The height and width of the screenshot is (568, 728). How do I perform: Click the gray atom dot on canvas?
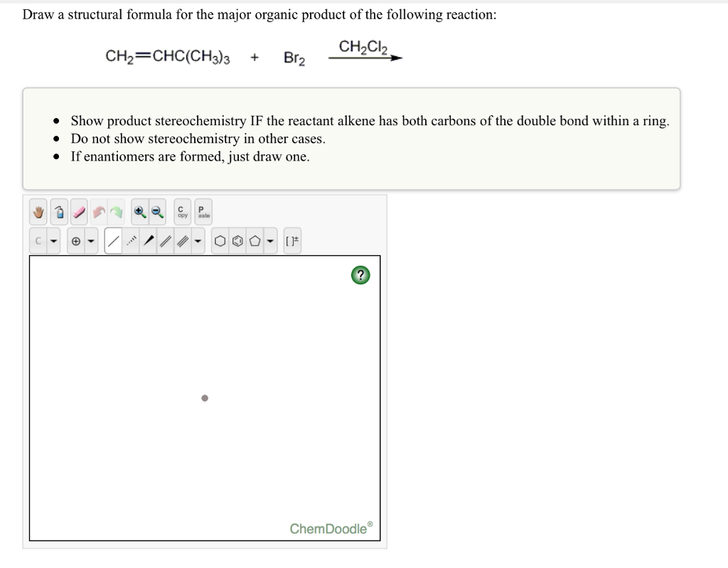click(x=205, y=398)
